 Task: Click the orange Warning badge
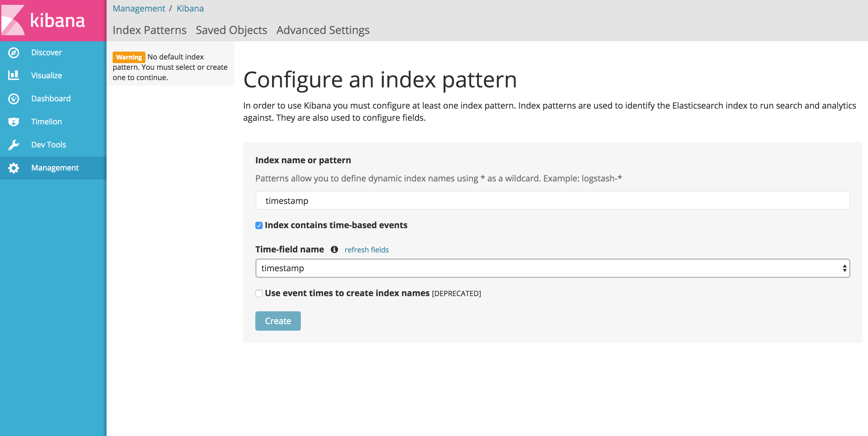tap(129, 57)
